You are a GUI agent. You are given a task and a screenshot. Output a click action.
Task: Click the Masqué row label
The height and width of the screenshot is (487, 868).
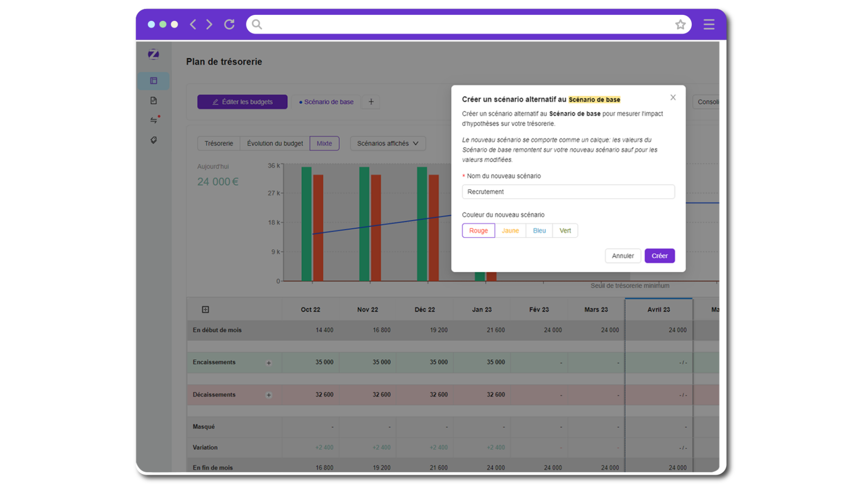[x=204, y=427]
